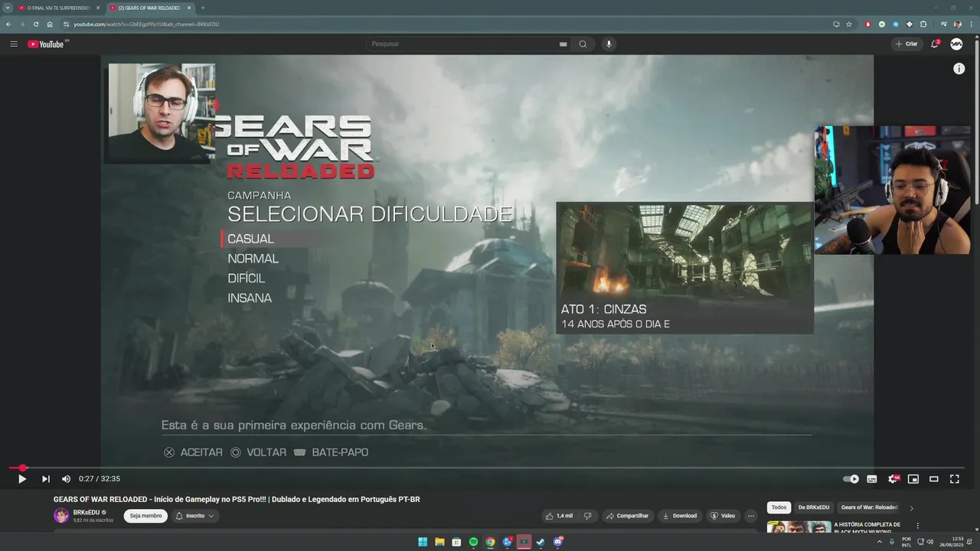Bookmark this page with the star
The height and width of the screenshot is (551, 980).
click(x=848, y=24)
